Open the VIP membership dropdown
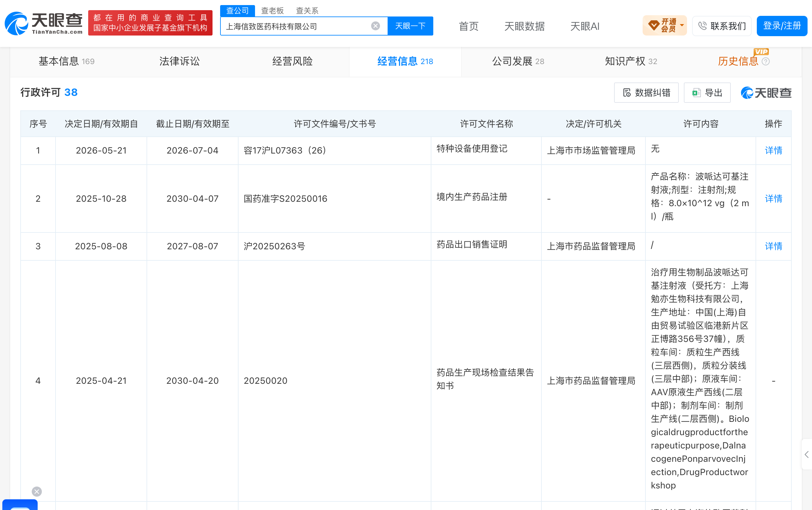 664,25
